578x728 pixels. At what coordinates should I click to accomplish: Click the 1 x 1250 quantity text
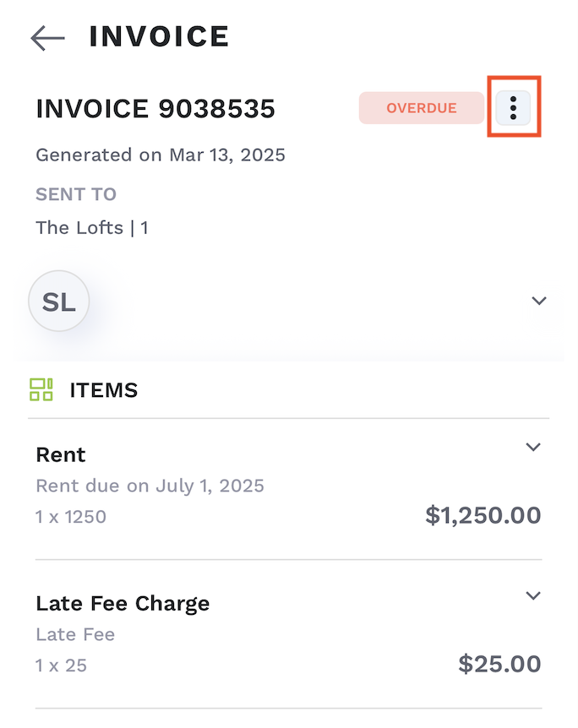[71, 517]
